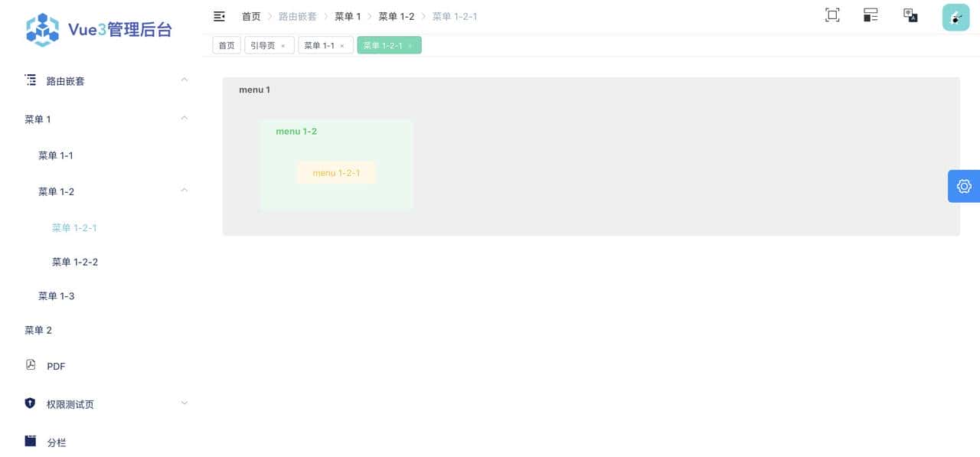This screenshot has width=980, height=457.
Task: Close the 菜单 1-1 tab
Action: click(x=342, y=45)
